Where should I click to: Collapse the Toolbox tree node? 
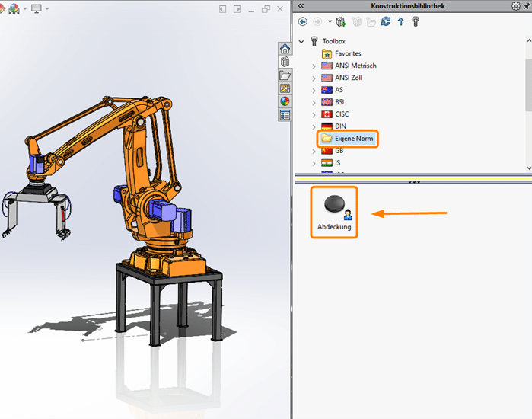pyautogui.click(x=301, y=41)
